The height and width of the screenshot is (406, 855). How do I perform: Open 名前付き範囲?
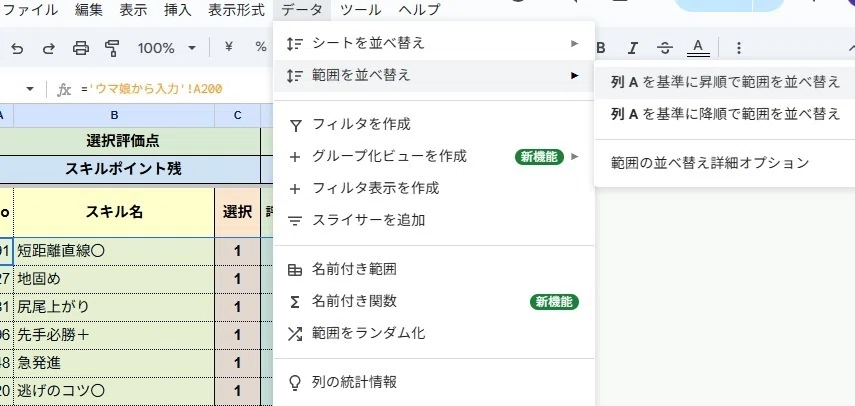click(433, 269)
